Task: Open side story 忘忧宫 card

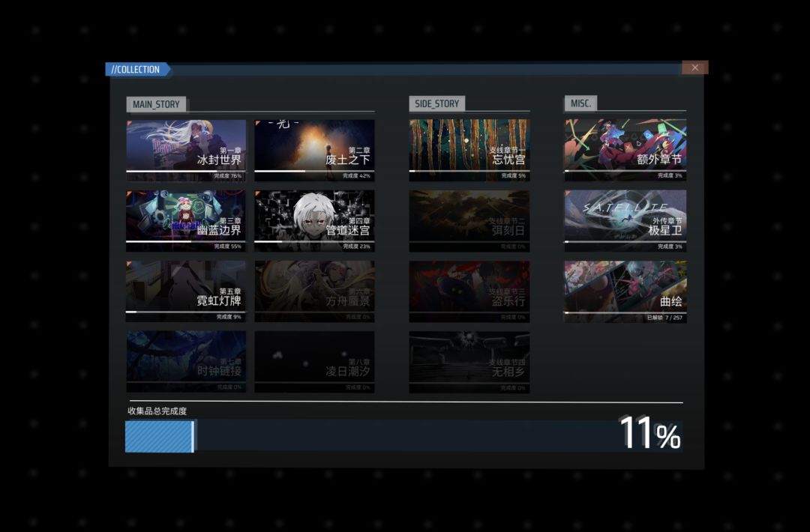Action: 469,150
